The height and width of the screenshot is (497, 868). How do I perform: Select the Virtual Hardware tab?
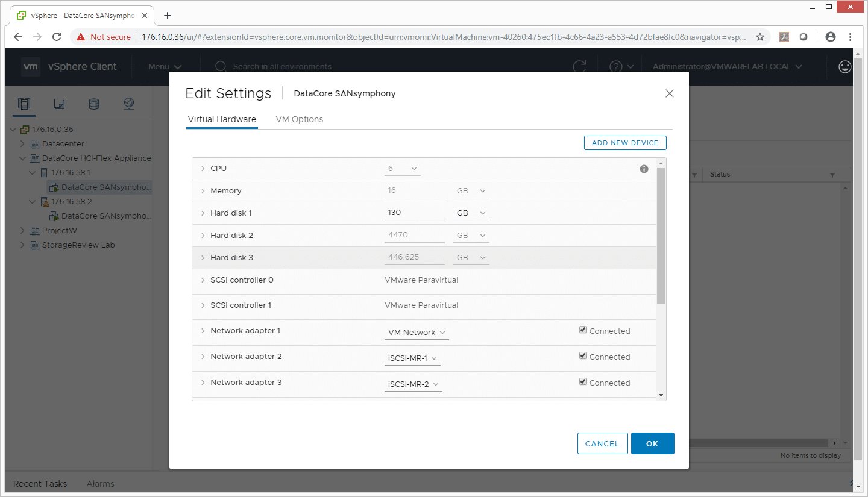pyautogui.click(x=222, y=119)
